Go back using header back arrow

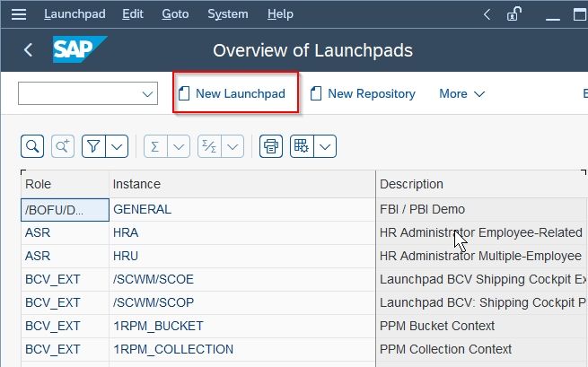(28, 50)
